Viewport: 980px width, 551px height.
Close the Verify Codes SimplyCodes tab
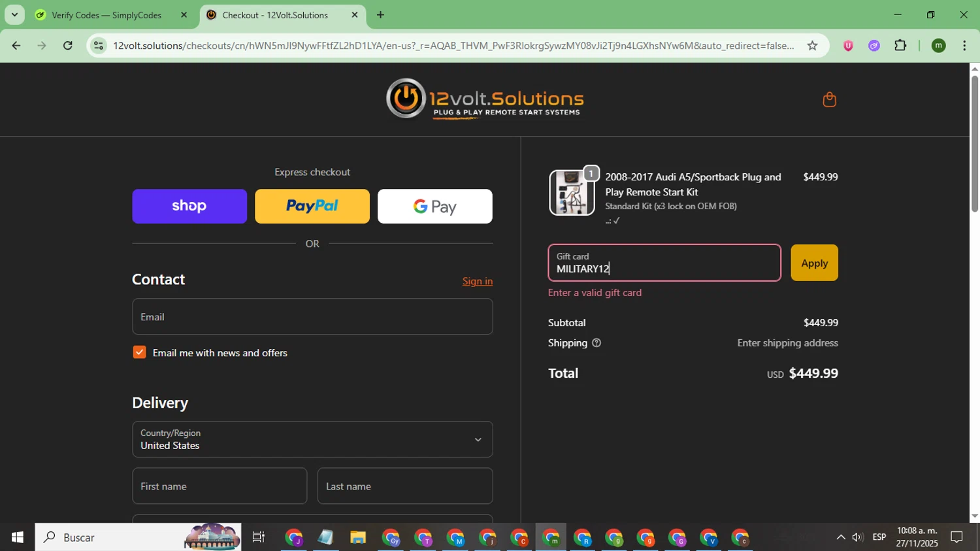pos(184,15)
